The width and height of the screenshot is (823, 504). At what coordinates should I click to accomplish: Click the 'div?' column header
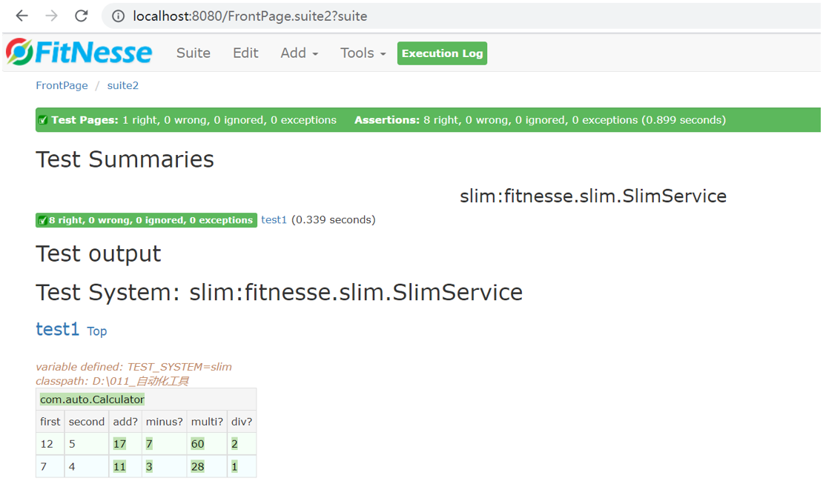[242, 422]
